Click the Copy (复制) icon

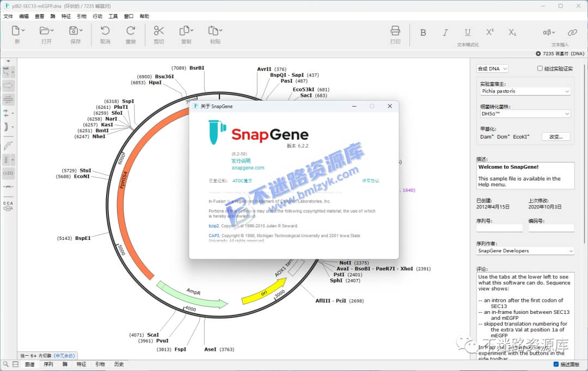point(184,30)
